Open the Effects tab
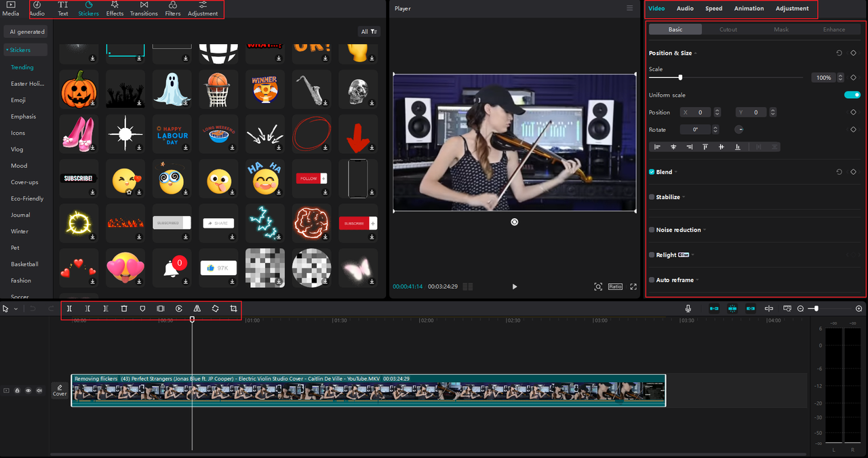 pos(115,9)
